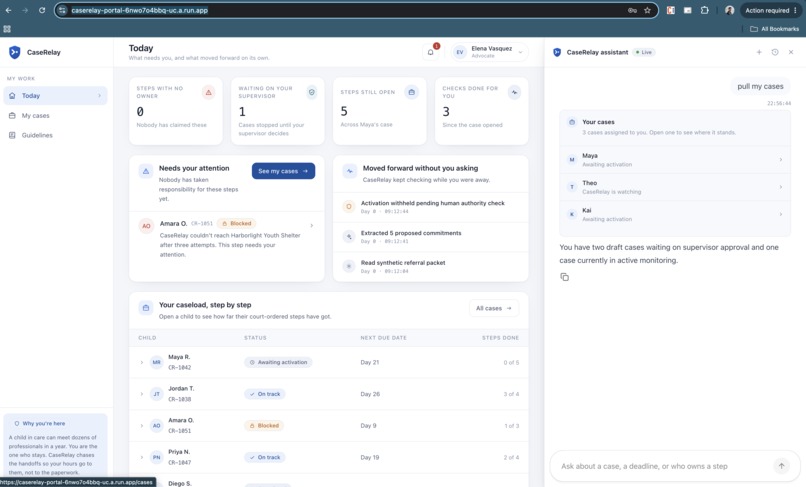Open the Chrome apps grid icon
This screenshot has width=806, height=487.
coord(7,29)
